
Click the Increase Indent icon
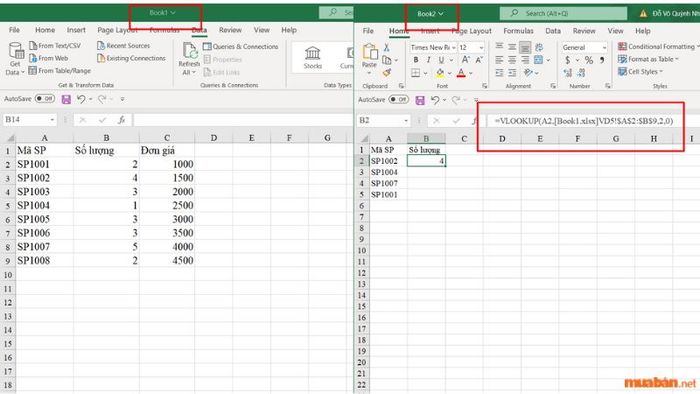[x=512, y=73]
